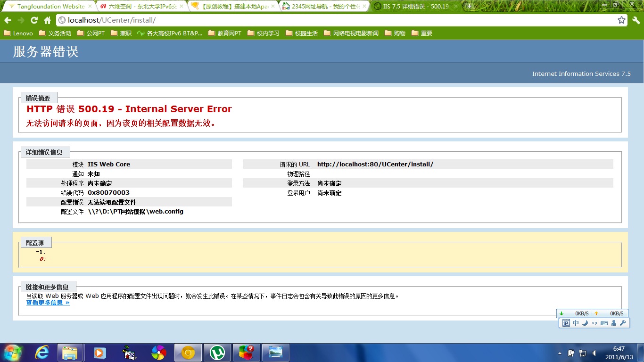Click the green download speed arrow
644x362 pixels.
[x=561, y=313]
